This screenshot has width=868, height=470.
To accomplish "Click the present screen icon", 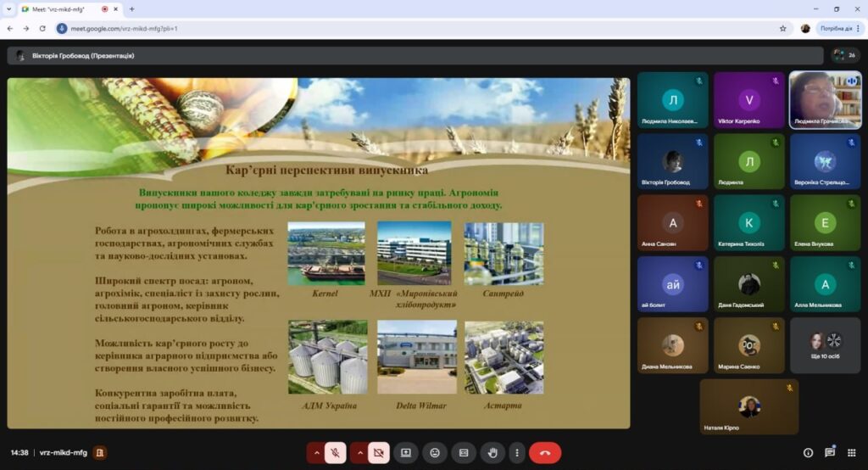I will (406, 453).
